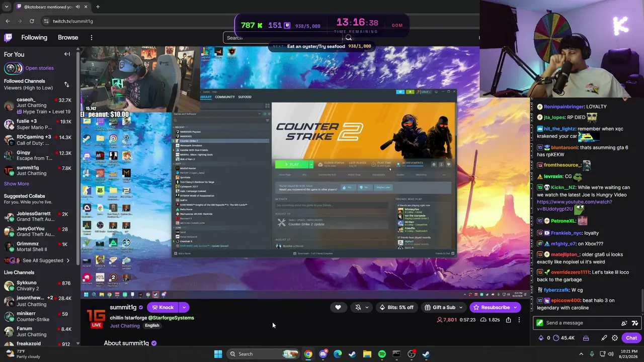The image size is (644, 362).
Task: Open Discord from the taskbar
Action: click(x=323, y=354)
